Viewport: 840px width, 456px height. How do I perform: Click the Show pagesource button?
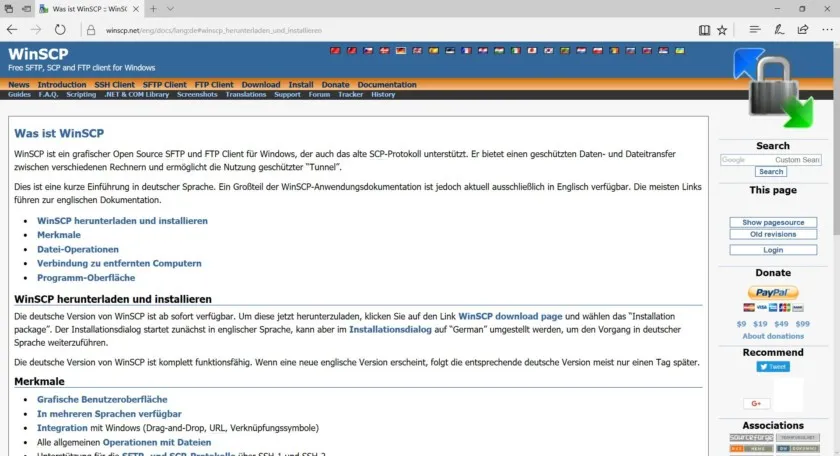point(773,222)
